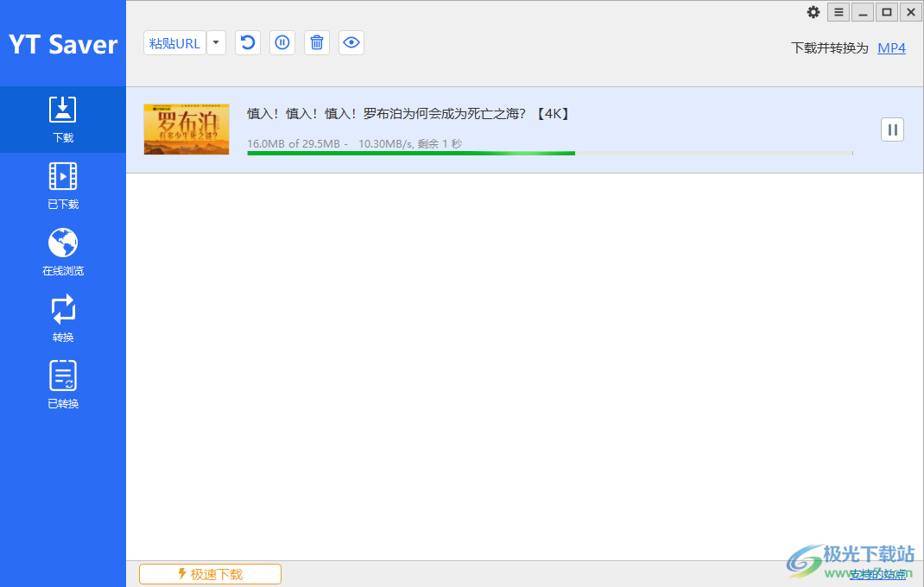Toggle the eye private mode icon
The height and width of the screenshot is (587, 924).
(x=351, y=42)
